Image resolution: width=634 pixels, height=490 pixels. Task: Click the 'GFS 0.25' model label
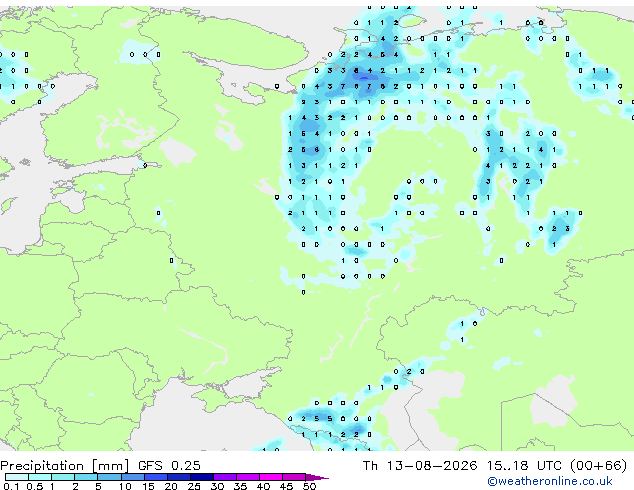(169, 466)
